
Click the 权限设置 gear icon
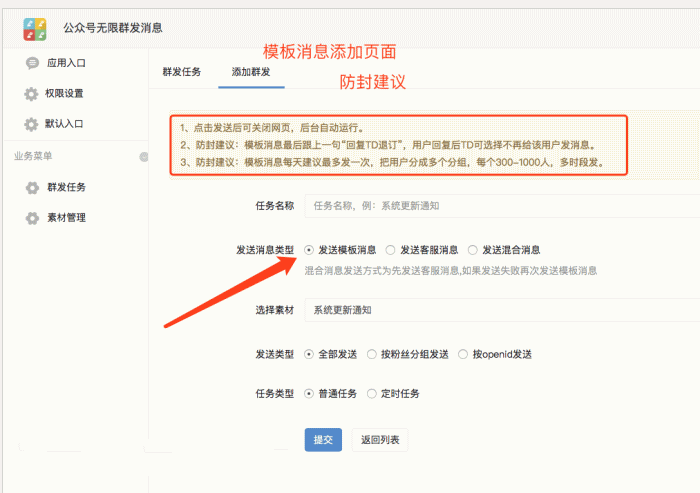(x=32, y=94)
